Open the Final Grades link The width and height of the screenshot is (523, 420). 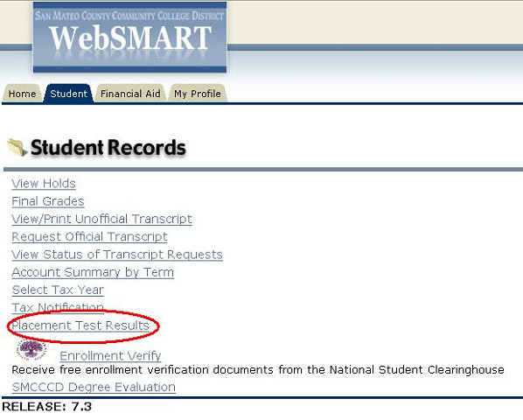(x=48, y=201)
